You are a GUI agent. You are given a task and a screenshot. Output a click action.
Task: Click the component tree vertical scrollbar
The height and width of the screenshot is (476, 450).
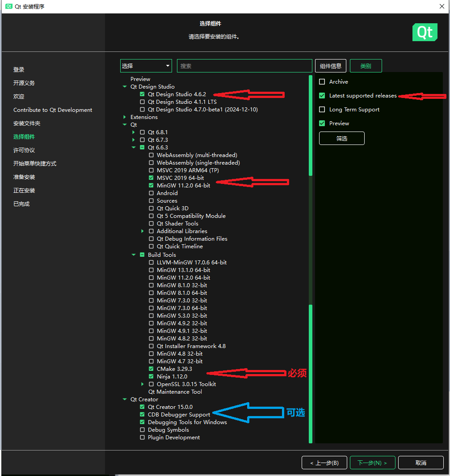tap(311, 259)
